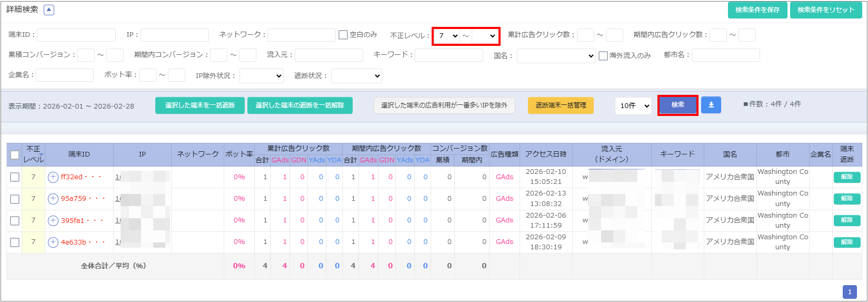Open the 10件 page size dropdown
The height and width of the screenshot is (302, 868).
[x=633, y=105]
